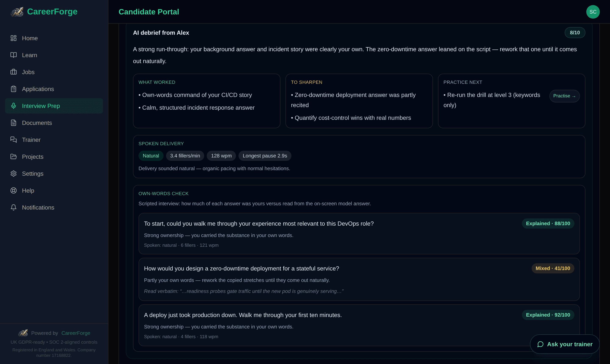Navigate to Jobs
Image resolution: width=610 pixels, height=364 pixels.
54,72
